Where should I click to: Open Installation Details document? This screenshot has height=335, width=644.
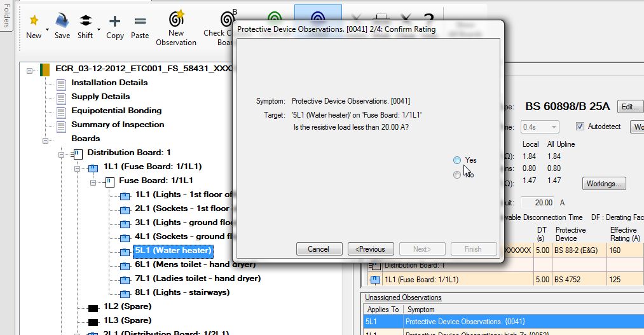[109, 83]
